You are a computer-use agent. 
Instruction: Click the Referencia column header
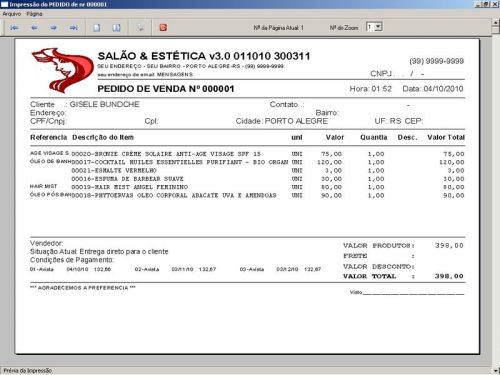[48, 137]
